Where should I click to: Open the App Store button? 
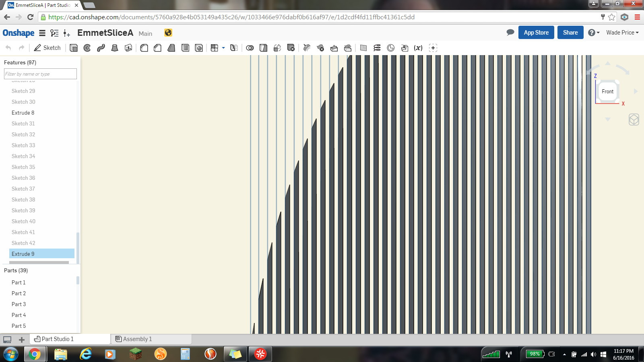536,33
